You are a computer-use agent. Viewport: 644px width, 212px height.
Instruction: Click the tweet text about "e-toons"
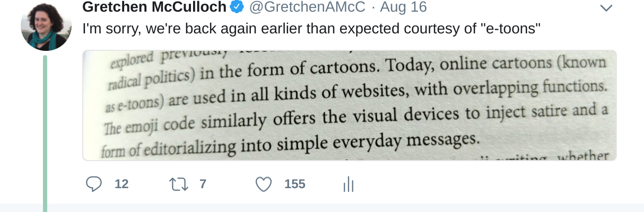(311, 29)
